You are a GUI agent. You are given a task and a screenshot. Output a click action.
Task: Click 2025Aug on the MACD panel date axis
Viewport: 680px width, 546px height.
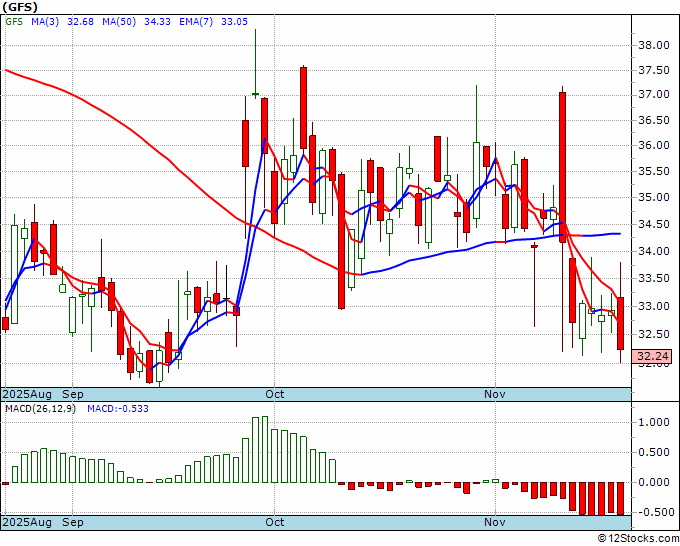27,522
